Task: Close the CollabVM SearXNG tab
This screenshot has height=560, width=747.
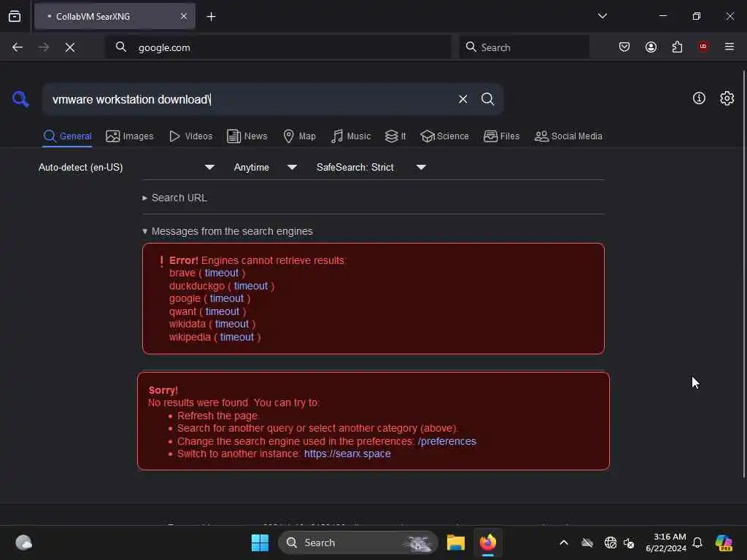Action: pyautogui.click(x=184, y=16)
